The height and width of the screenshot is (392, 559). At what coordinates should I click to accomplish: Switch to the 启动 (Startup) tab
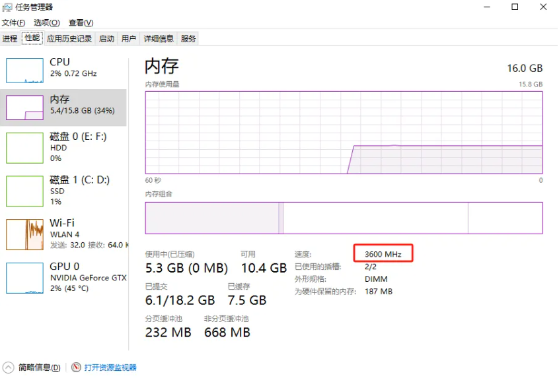(x=105, y=38)
